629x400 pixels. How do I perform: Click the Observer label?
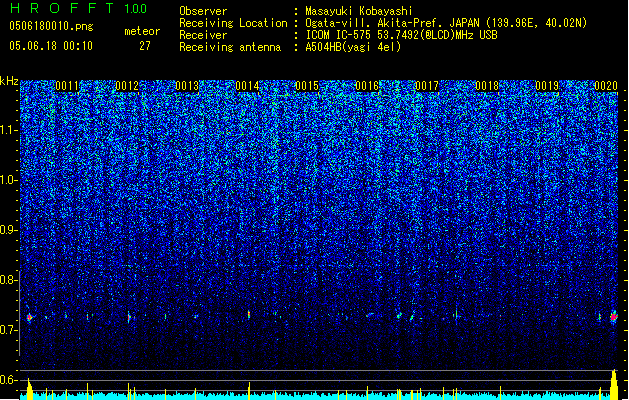203,11
